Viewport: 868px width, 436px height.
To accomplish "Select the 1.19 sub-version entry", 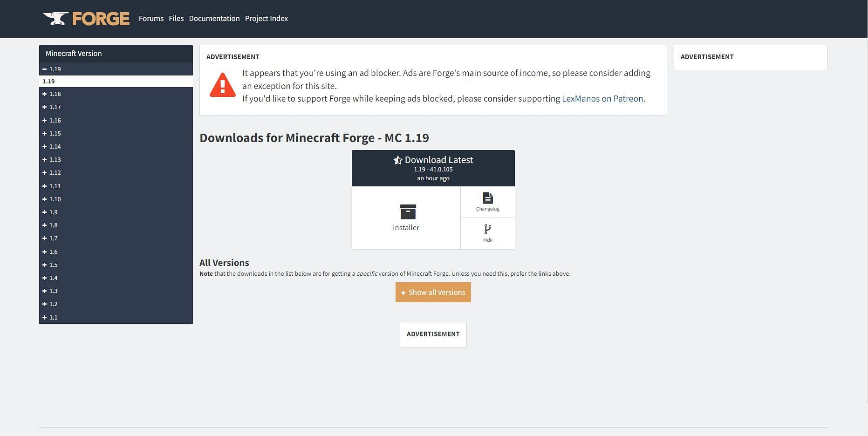I will point(116,81).
